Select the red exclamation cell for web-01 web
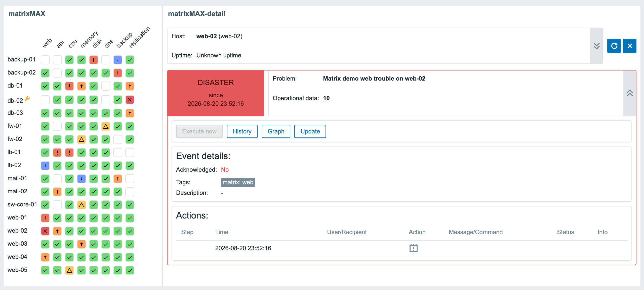This screenshot has height=290, width=644. (x=45, y=218)
